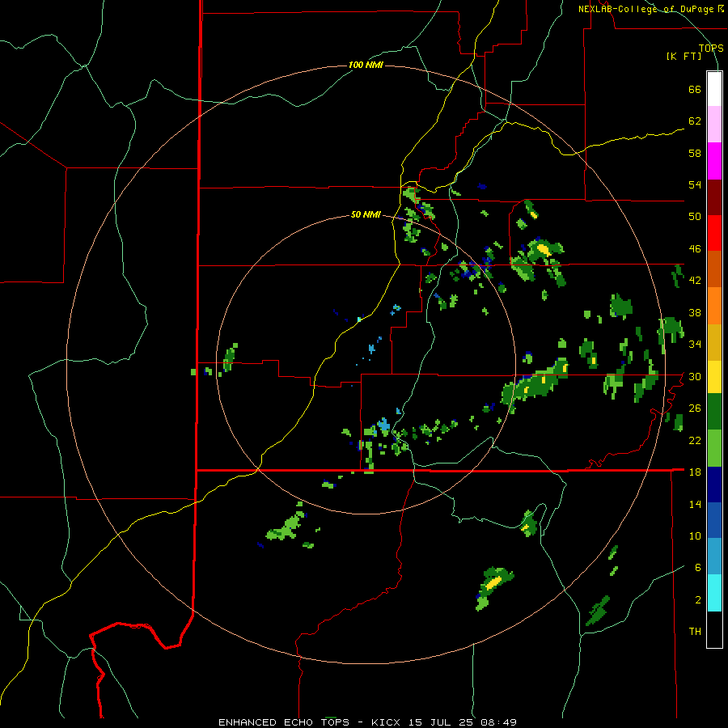Click the 54 legend value
This screenshot has width=728, height=728.
[695, 184]
